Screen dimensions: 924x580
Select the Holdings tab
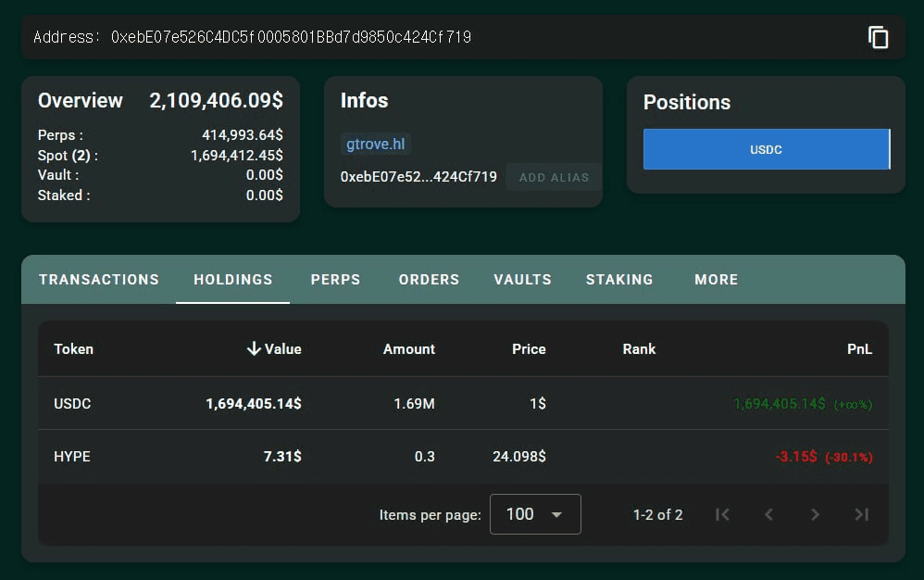pyautogui.click(x=233, y=279)
